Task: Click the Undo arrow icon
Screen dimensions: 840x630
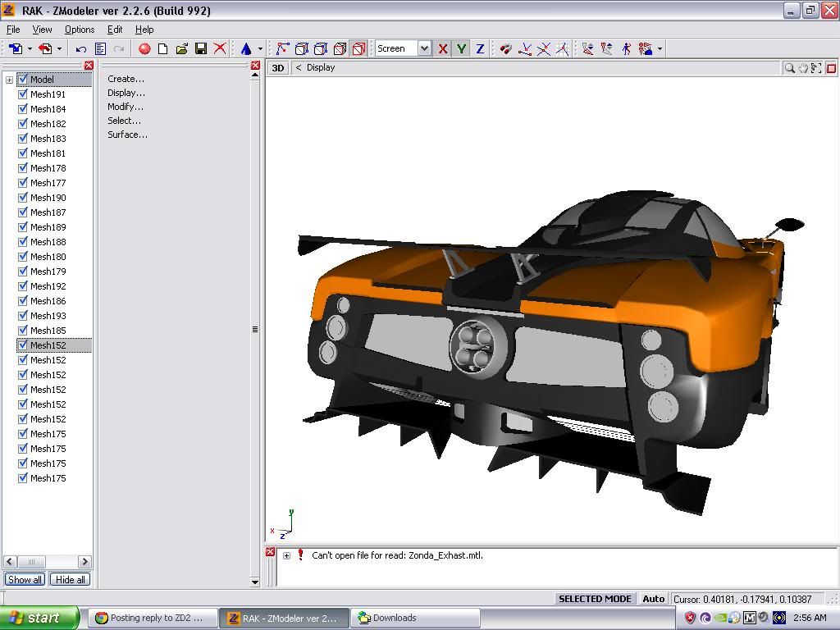Action: (x=81, y=49)
